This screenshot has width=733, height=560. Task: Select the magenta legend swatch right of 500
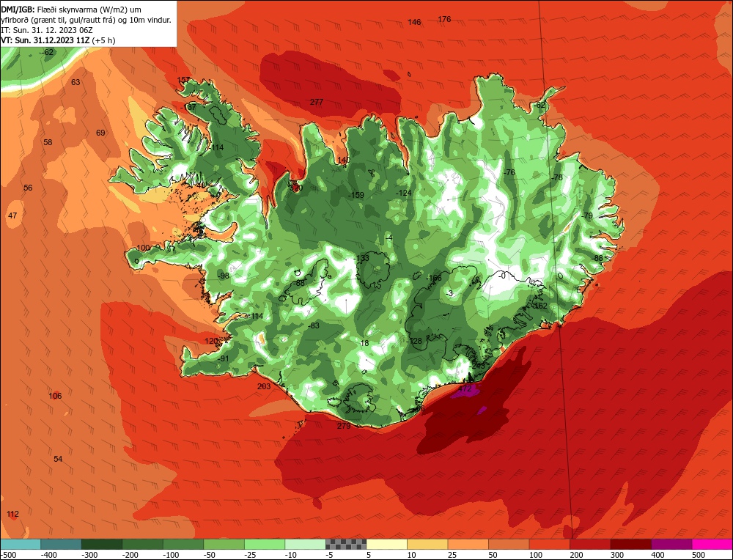[712, 544]
